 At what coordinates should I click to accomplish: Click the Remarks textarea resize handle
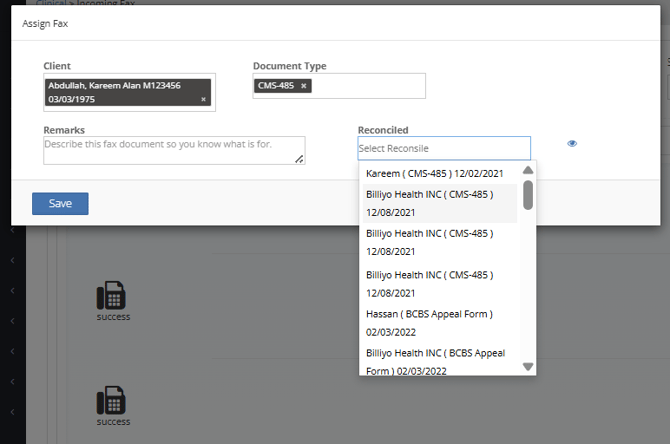(x=299, y=158)
